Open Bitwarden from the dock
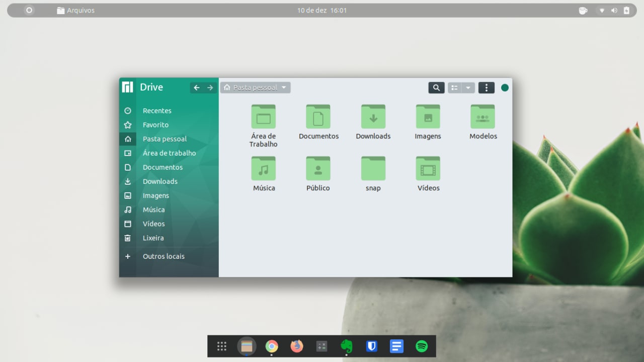 372,346
